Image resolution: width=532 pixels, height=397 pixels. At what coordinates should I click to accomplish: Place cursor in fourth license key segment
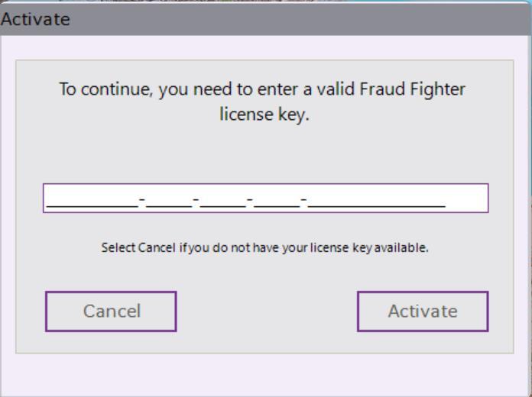click(277, 198)
